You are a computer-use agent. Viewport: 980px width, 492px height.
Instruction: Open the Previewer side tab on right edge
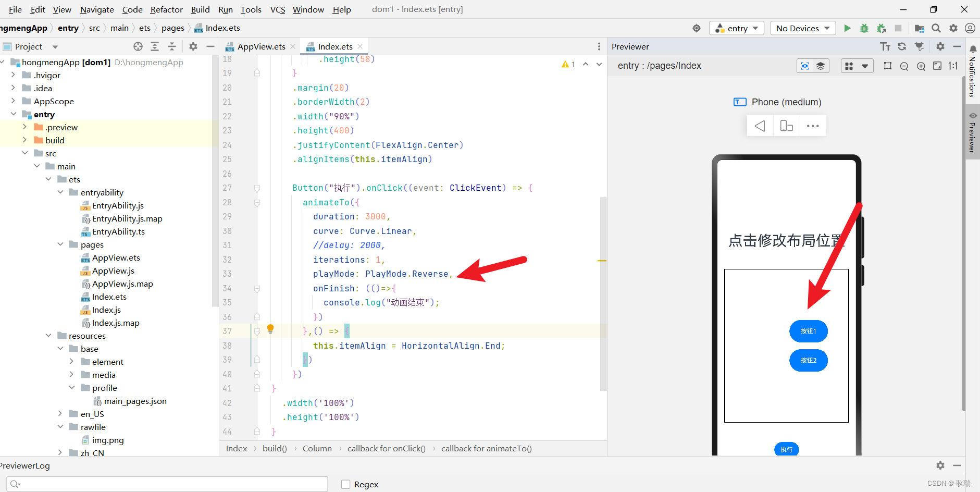click(972, 132)
